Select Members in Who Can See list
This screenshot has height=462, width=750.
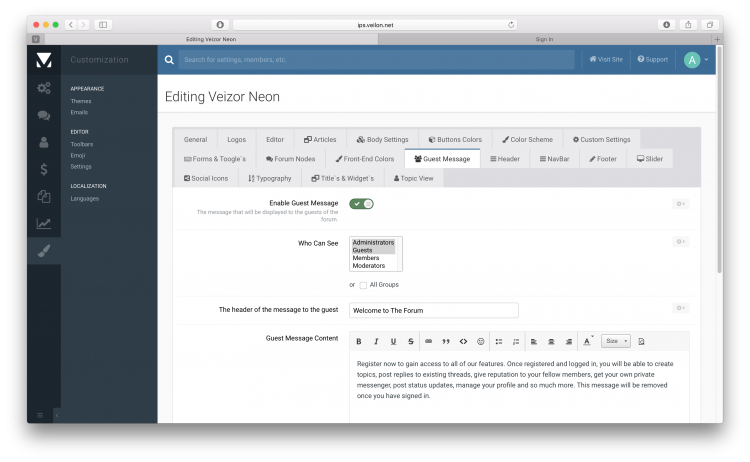366,258
